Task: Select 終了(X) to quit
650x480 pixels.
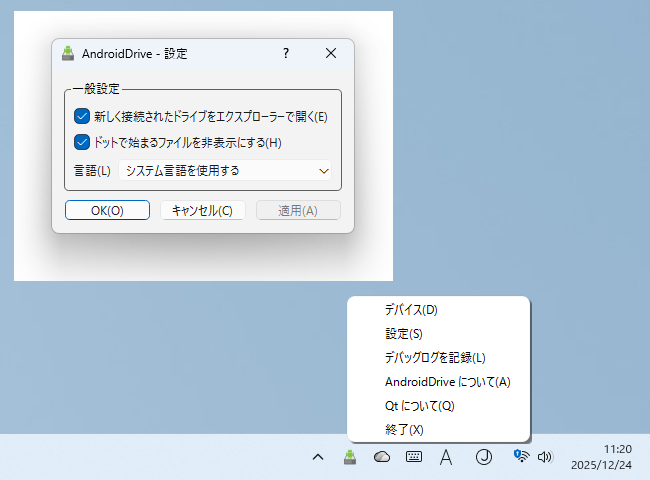Action: click(439, 430)
